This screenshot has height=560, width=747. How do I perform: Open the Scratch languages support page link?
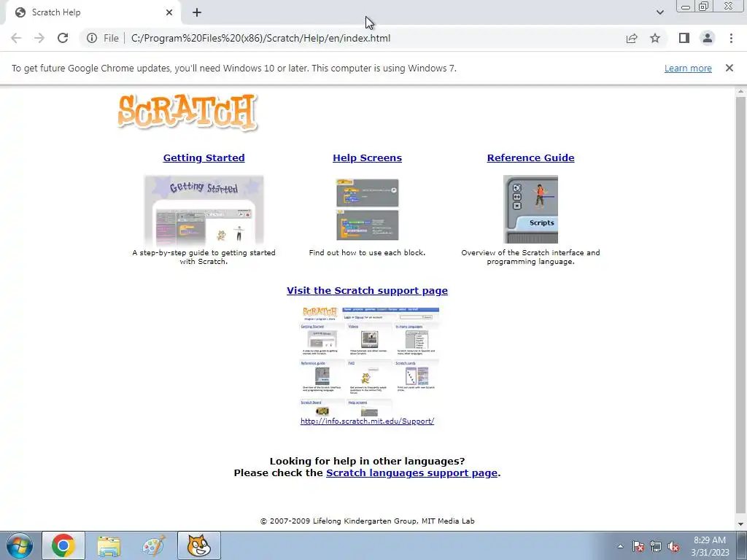(411, 472)
